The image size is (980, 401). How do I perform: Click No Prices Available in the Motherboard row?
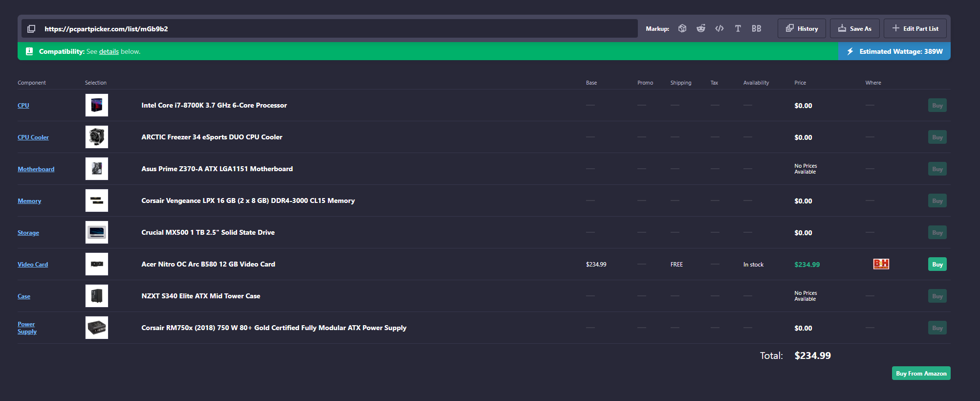click(806, 169)
